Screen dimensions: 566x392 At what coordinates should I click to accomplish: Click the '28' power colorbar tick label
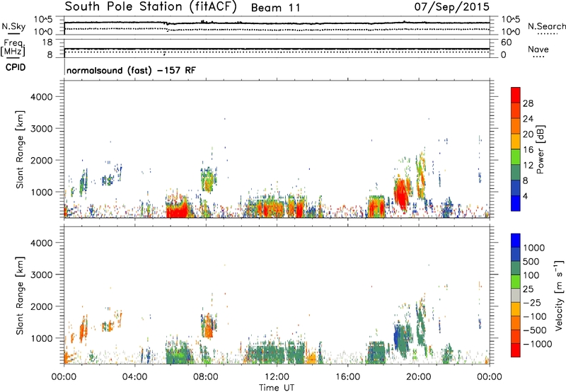528,103
